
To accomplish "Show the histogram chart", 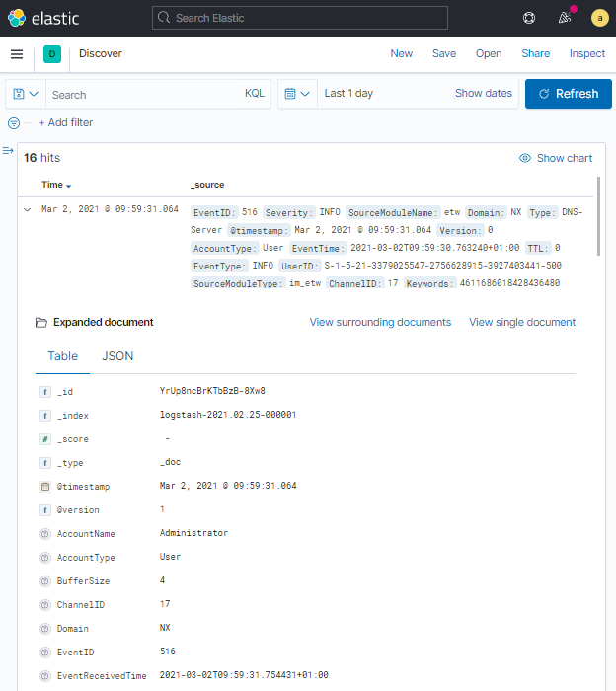I will pos(556,158).
